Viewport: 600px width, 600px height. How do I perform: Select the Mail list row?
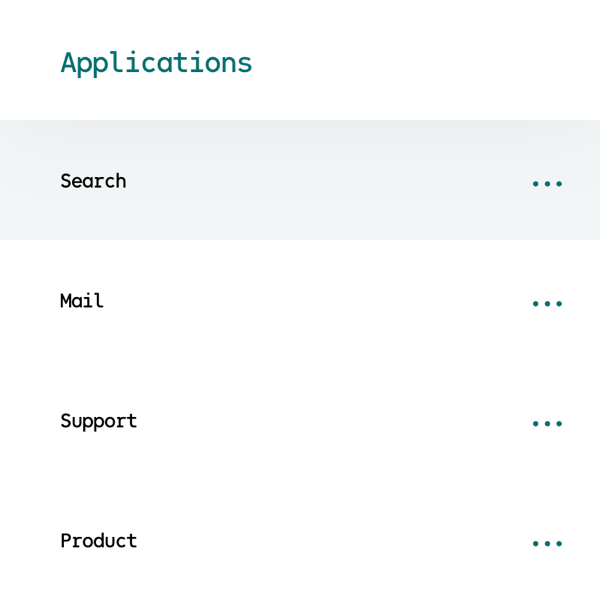pos(300,300)
